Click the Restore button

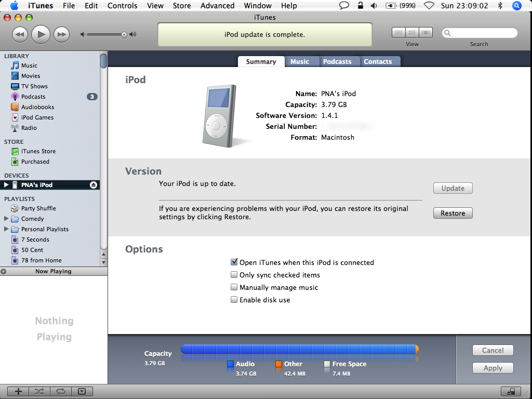pyautogui.click(x=453, y=213)
